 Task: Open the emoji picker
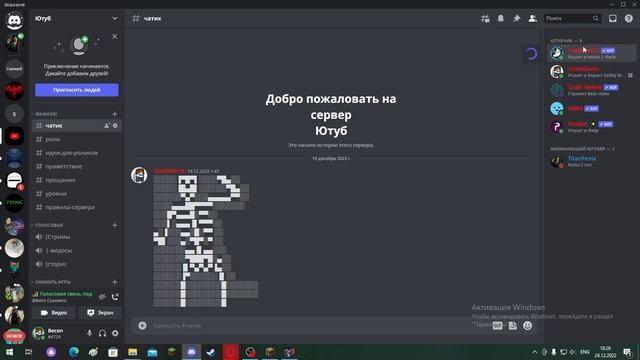click(528, 325)
